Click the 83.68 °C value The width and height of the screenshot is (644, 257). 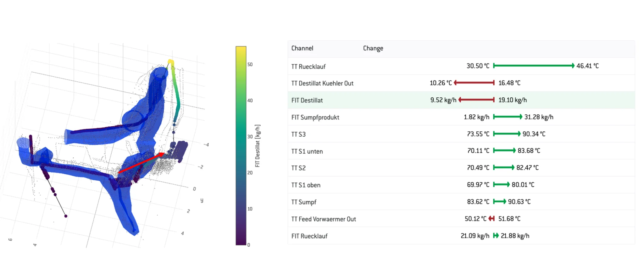[529, 151]
